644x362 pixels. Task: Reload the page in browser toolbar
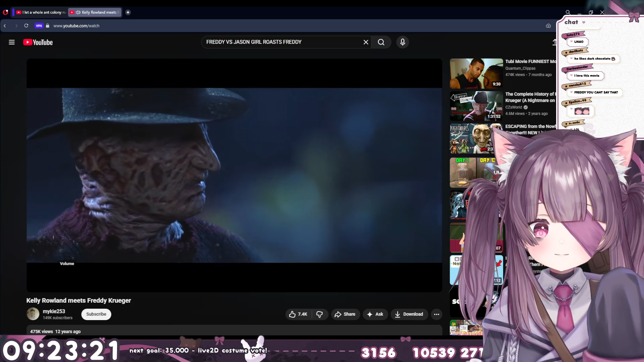coord(26,26)
